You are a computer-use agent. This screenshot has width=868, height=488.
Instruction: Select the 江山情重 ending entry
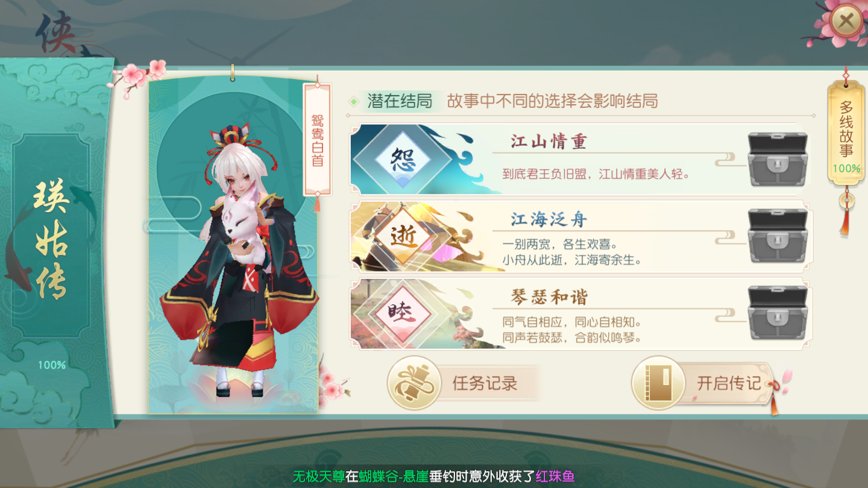[x=580, y=160]
